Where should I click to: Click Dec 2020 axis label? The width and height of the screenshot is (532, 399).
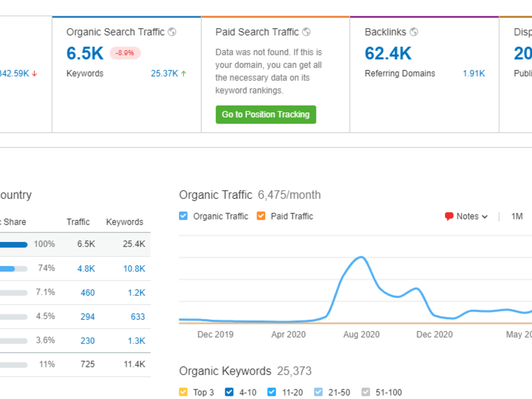(x=434, y=335)
